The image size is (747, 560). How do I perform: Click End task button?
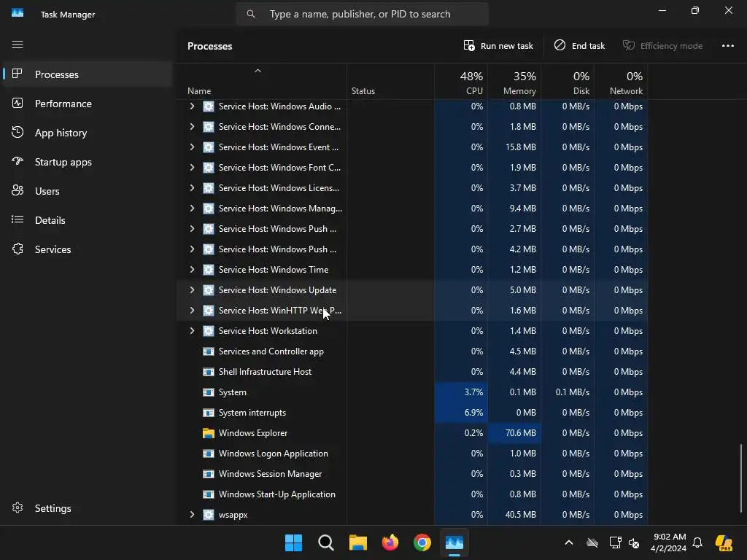(x=579, y=46)
